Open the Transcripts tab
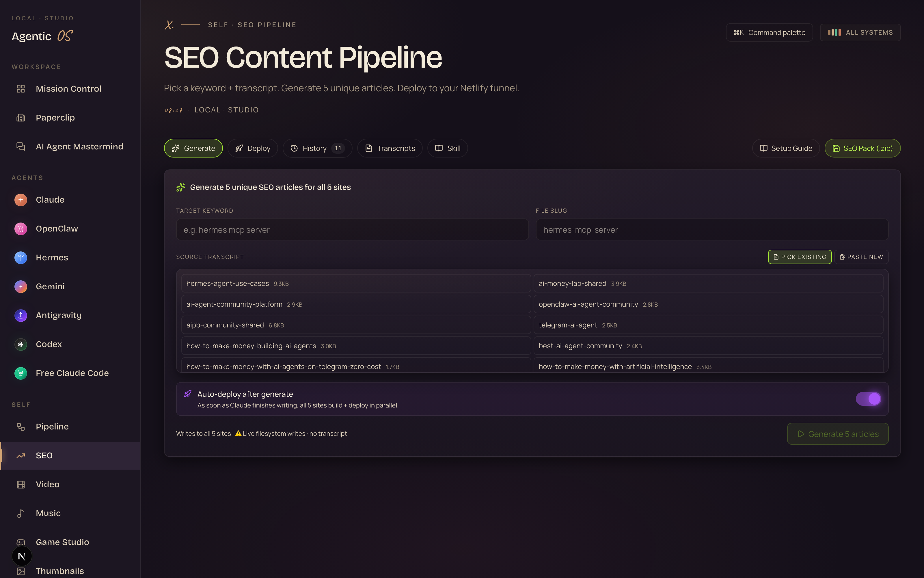The width and height of the screenshot is (924, 578). pos(390,148)
